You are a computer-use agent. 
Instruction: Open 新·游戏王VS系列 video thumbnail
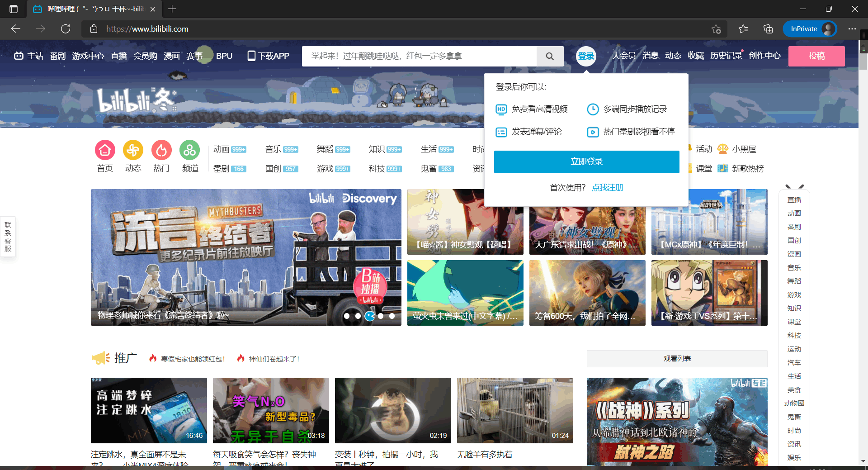click(709, 293)
